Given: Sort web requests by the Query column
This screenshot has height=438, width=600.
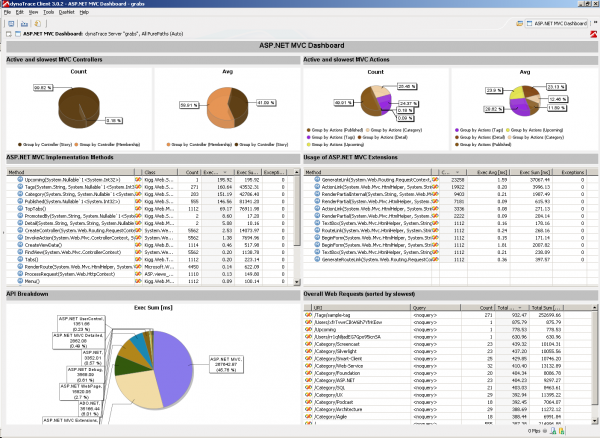Looking at the screenshot, I should [x=435, y=308].
